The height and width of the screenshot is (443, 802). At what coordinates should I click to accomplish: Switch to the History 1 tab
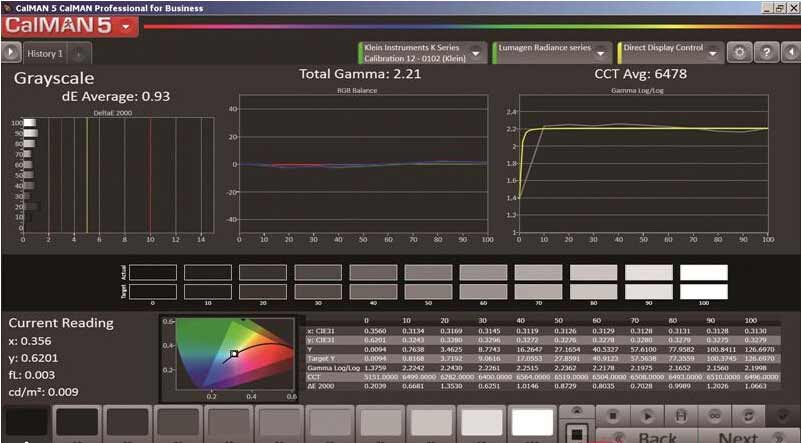click(x=45, y=54)
